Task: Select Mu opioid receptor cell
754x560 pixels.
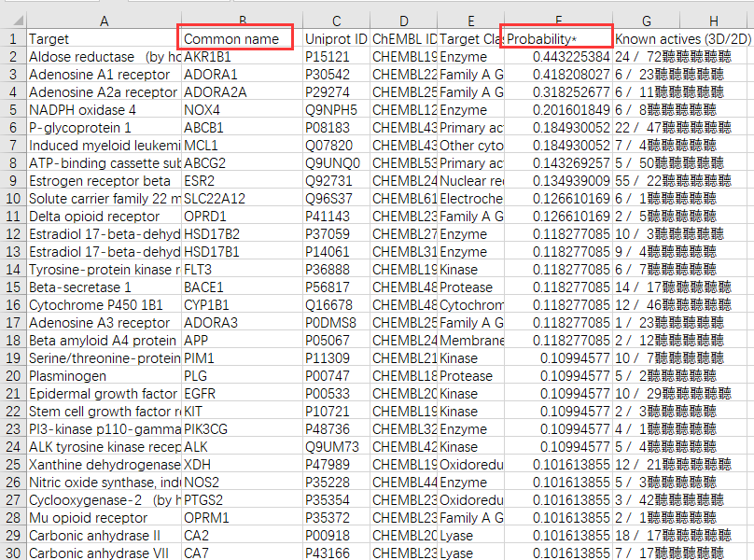Action: (x=104, y=518)
